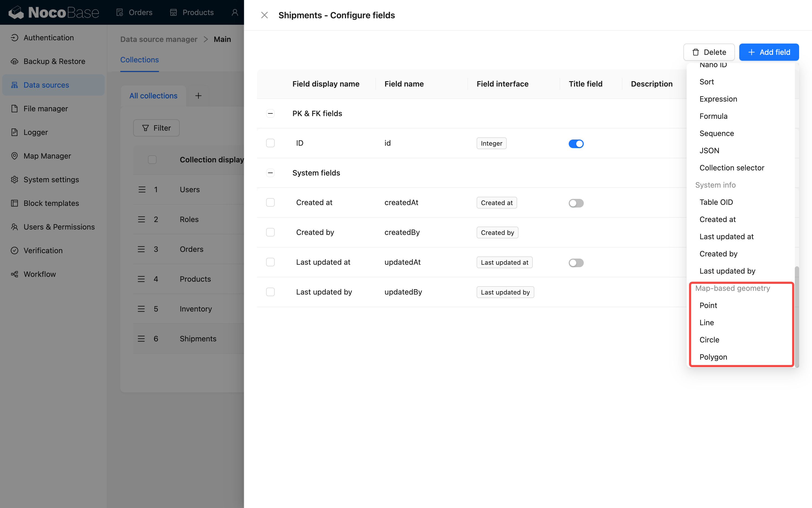Select all collections header checkbox
812x508 pixels.
(152, 160)
